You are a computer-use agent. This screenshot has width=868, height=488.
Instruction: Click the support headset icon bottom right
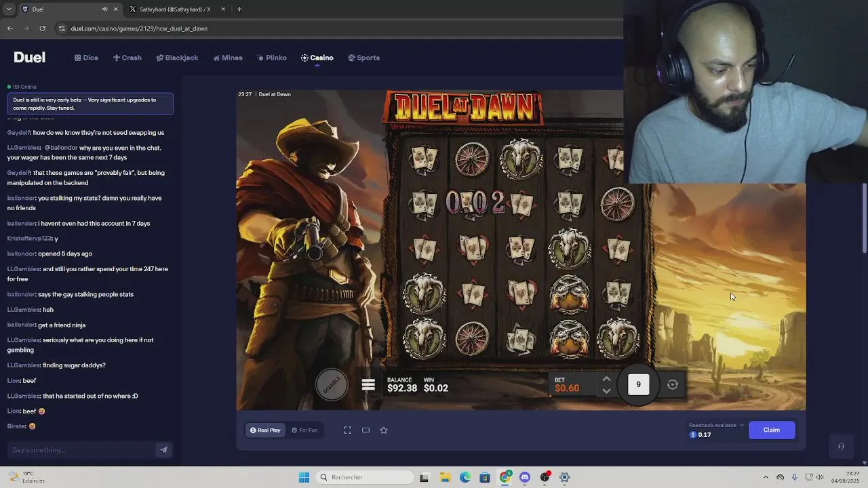coord(841,446)
